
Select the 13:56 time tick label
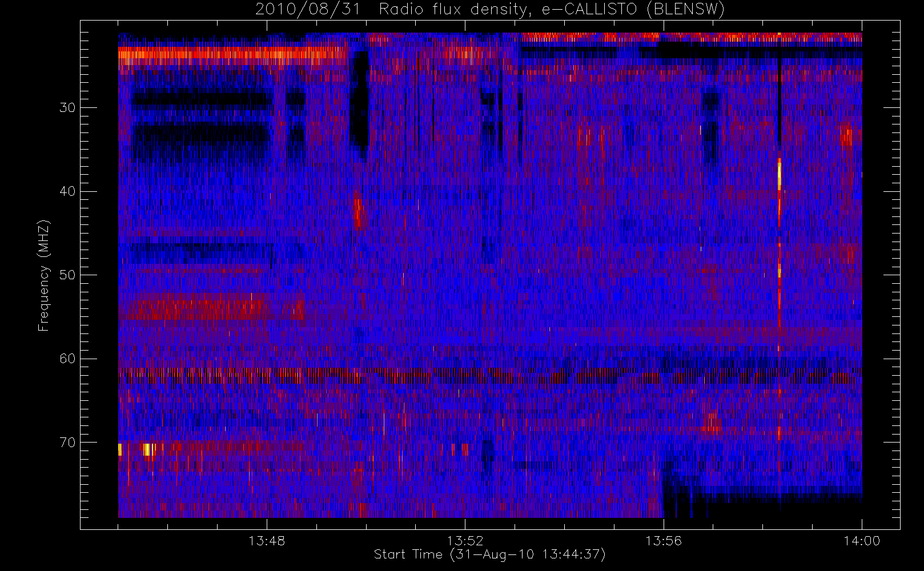664,541
